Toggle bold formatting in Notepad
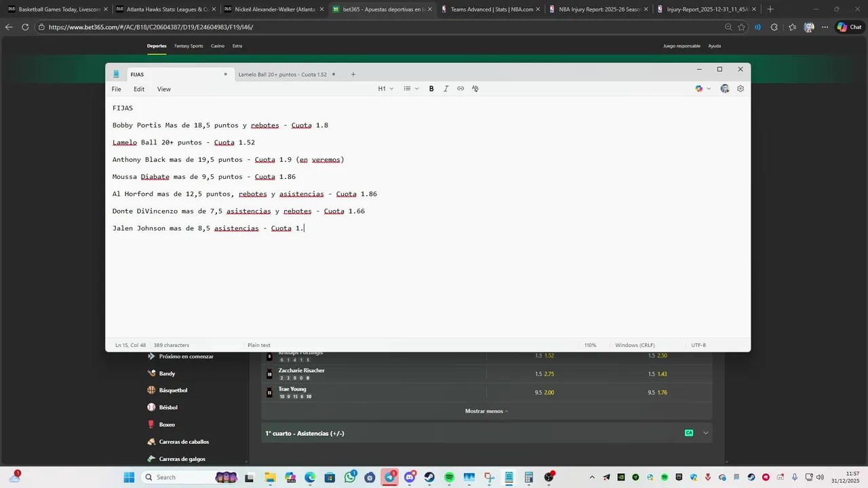Image resolution: width=868 pixels, height=488 pixels. pos(431,89)
